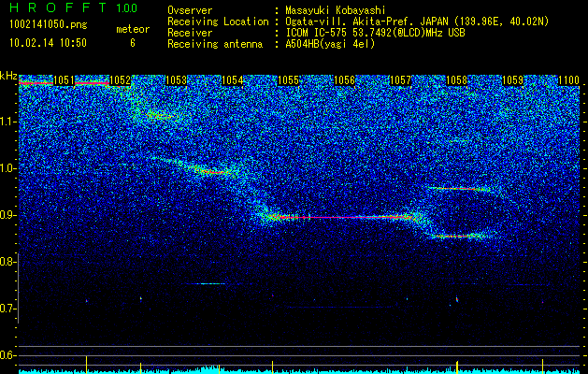Click the long red echo line at 0.9 kHz
This screenshot has height=374, width=588.
click(341, 217)
